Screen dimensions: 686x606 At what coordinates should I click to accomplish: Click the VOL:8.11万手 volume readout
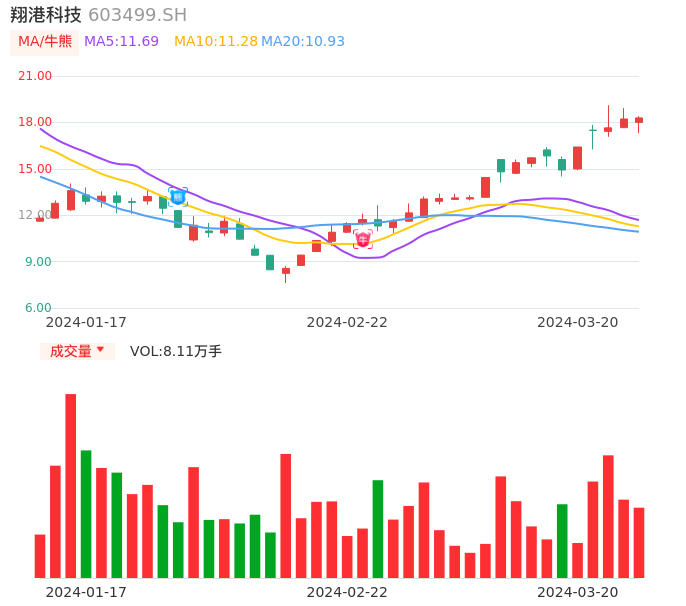pyautogui.click(x=176, y=351)
